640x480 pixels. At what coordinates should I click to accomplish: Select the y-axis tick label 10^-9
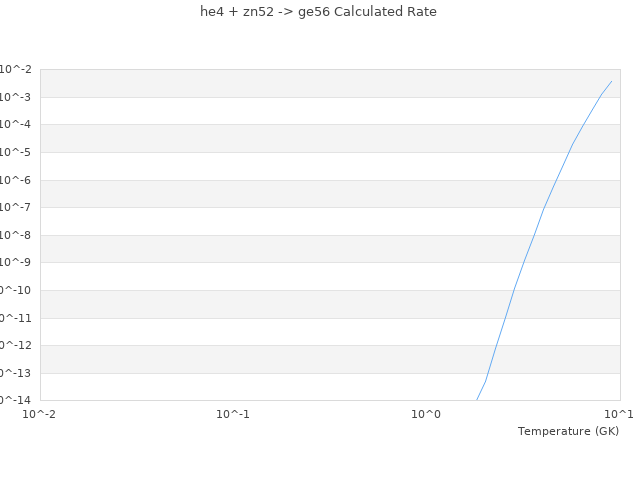[x=15, y=262]
